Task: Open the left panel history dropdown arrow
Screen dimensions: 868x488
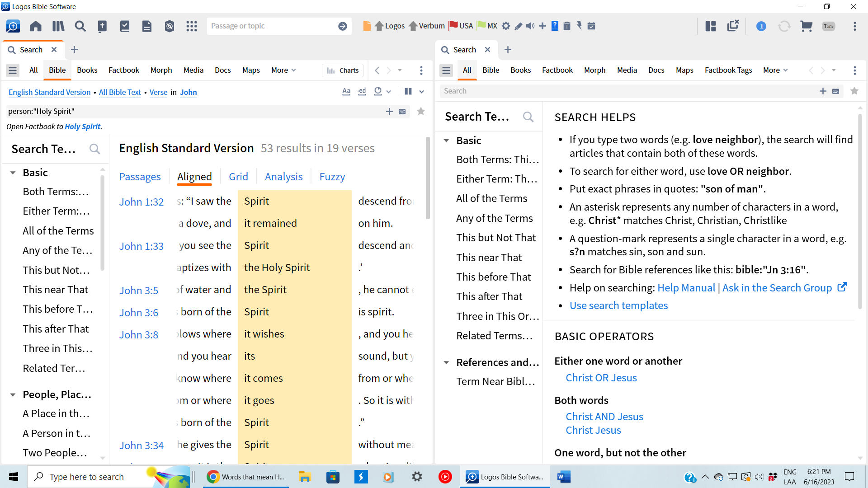Action: coord(400,70)
